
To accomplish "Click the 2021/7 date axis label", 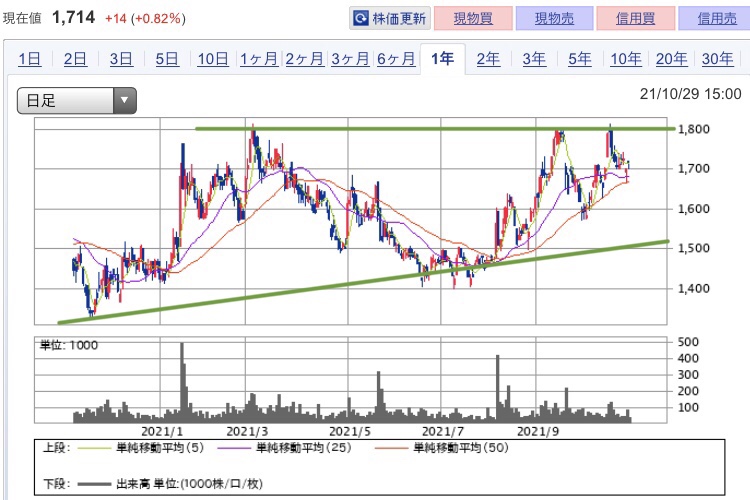I will pyautogui.click(x=443, y=432).
